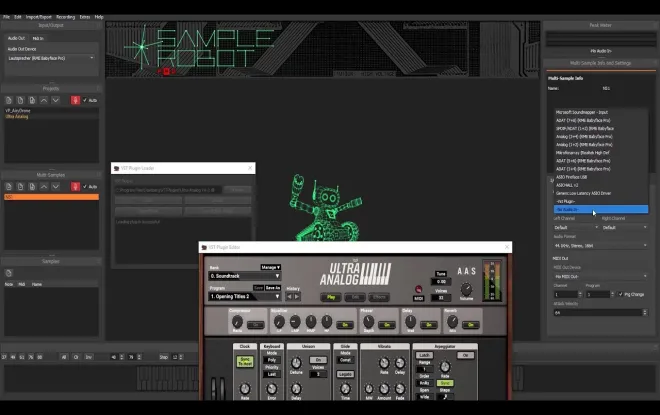The height and width of the screenshot is (415, 660).
Task: Choose Generic Low Latency ASIO Driver entry
Action: [x=601, y=193]
